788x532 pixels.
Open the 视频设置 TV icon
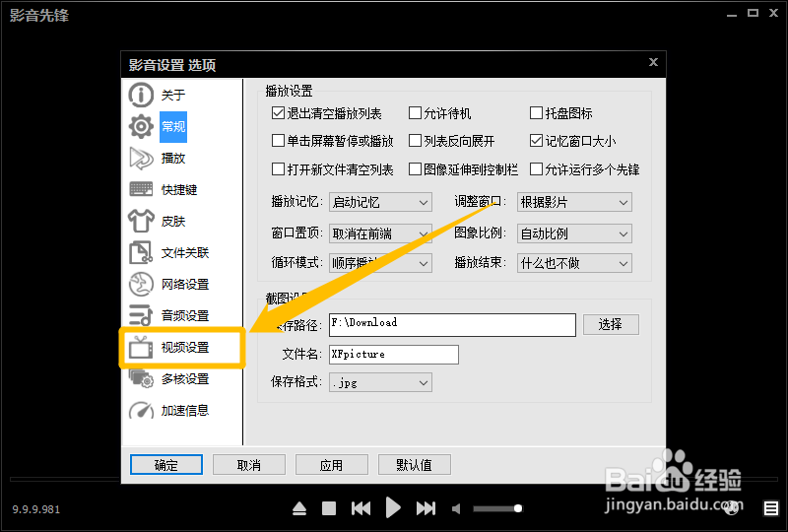click(141, 347)
